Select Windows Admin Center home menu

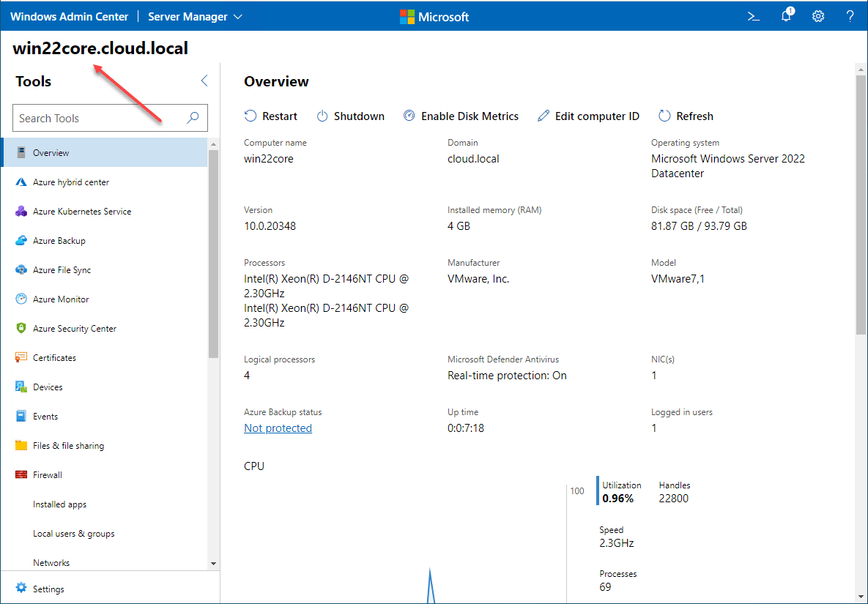pyautogui.click(x=69, y=15)
